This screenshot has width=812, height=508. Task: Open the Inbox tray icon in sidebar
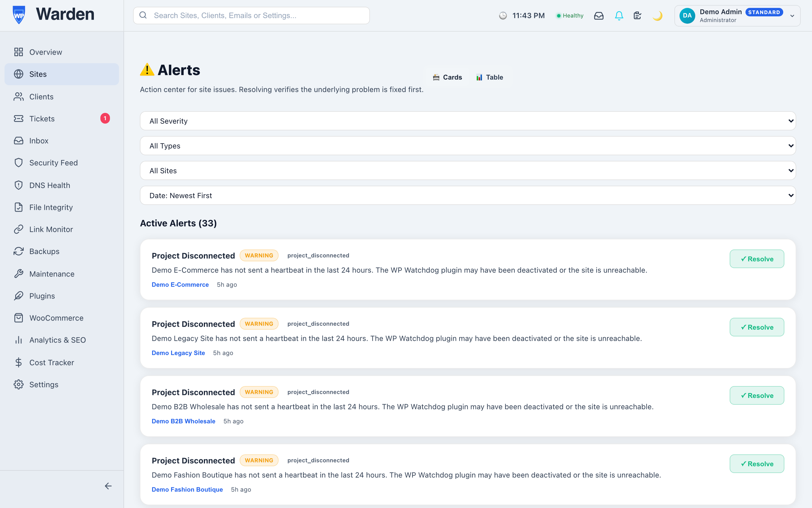(x=18, y=141)
